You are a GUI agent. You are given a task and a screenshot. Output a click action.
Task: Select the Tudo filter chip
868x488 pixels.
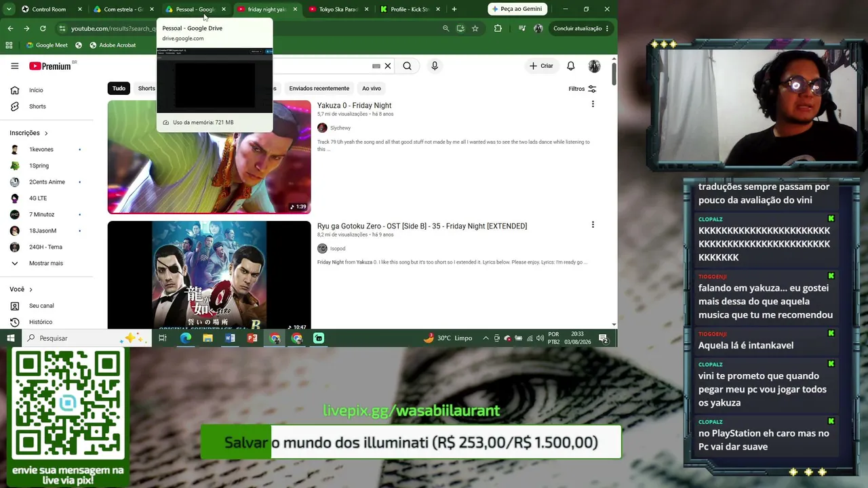119,89
